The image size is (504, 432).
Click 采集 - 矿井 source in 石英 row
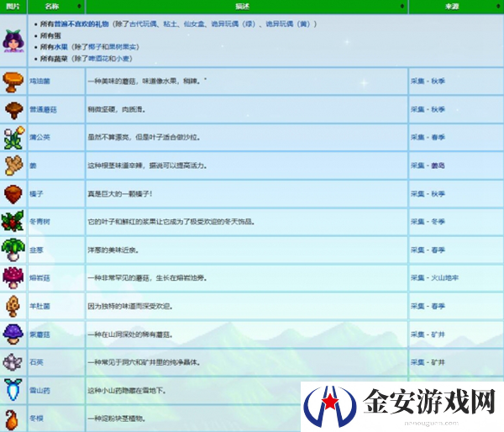pyautogui.click(x=428, y=362)
